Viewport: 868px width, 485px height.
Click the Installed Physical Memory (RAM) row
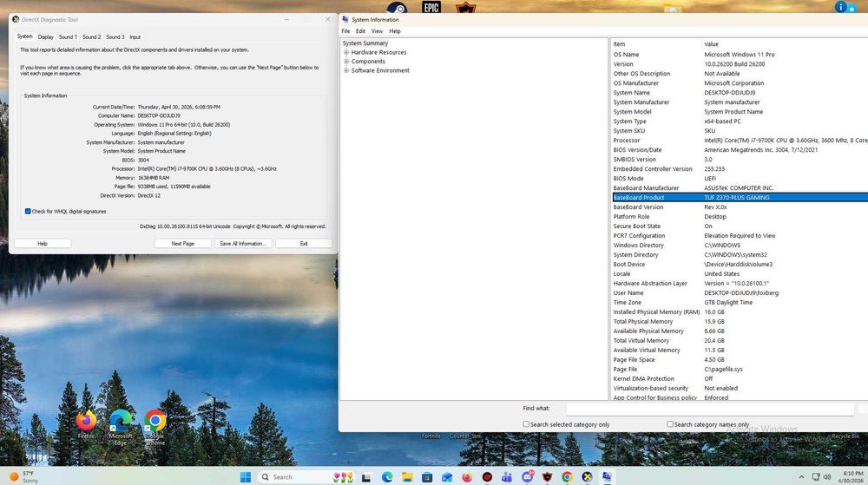tap(740, 311)
